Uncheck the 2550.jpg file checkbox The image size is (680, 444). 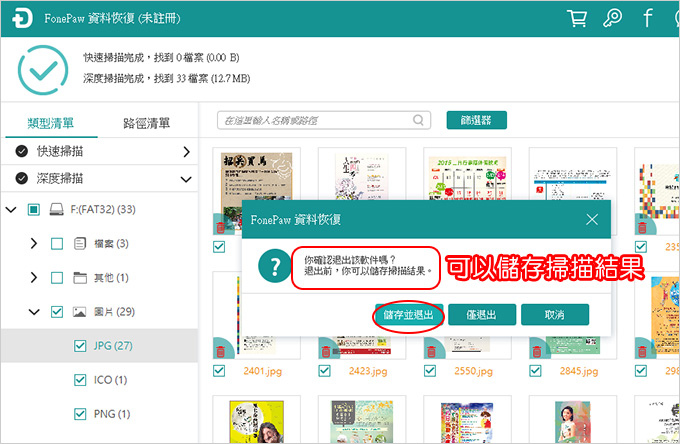coord(430,371)
